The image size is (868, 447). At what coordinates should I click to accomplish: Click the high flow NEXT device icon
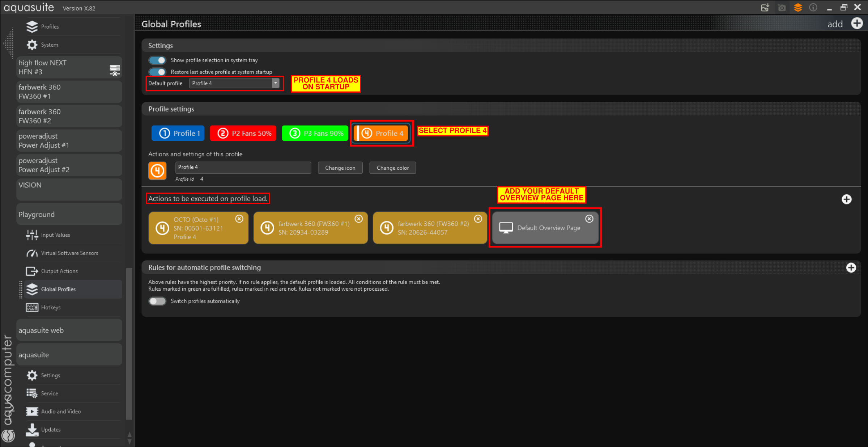tap(115, 70)
